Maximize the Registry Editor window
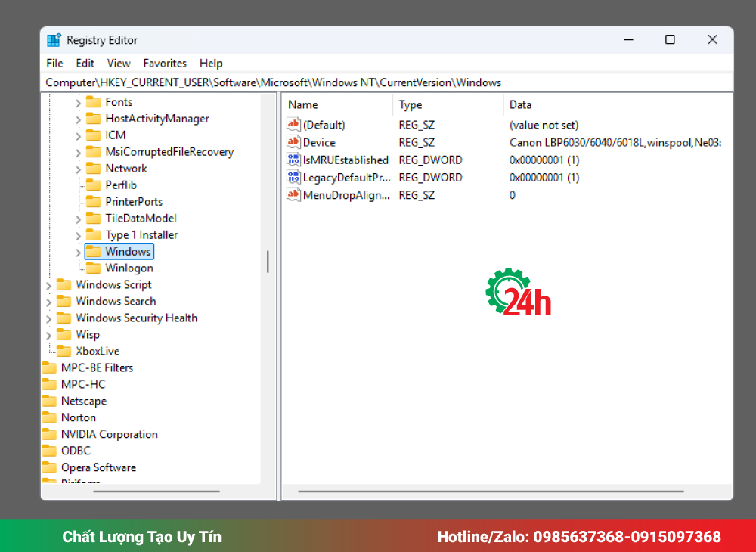Viewport: 756px width, 552px height. pyautogui.click(x=670, y=40)
